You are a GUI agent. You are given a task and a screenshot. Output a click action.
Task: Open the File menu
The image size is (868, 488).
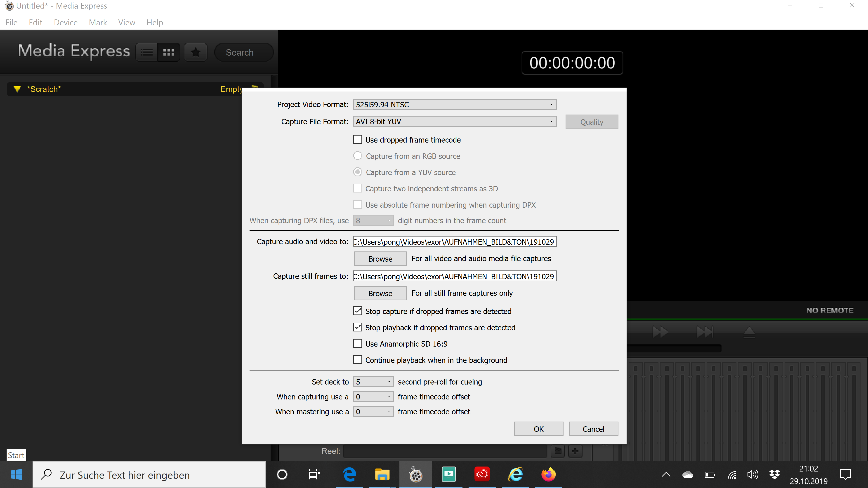point(12,23)
